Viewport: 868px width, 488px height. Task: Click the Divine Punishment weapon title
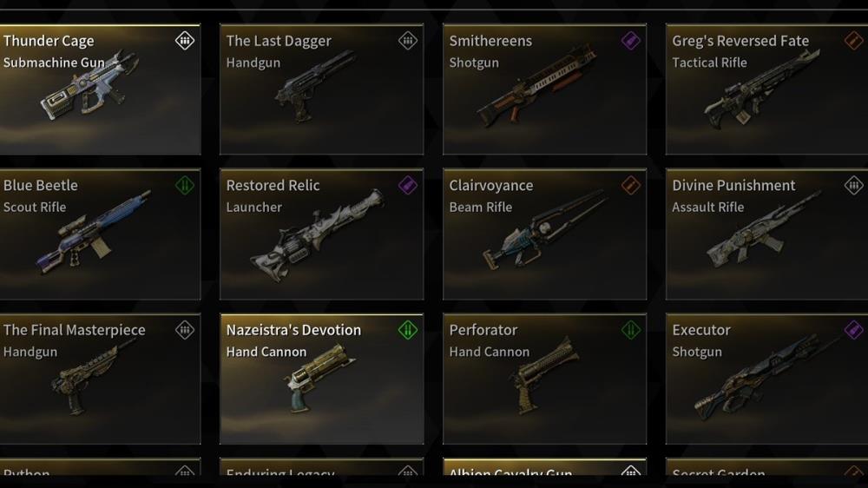click(x=733, y=186)
